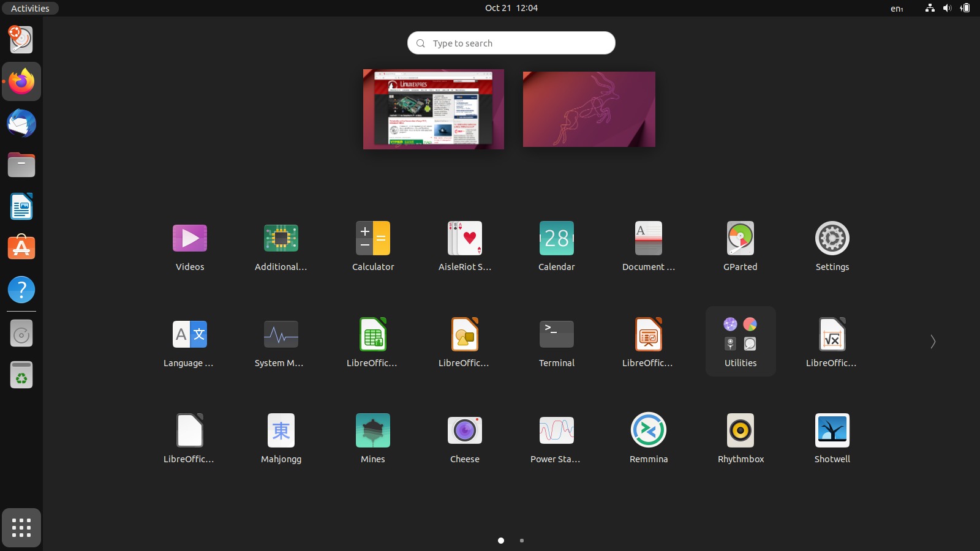Go to next app page with arrow
Screen dimensions: 980x551
933,342
